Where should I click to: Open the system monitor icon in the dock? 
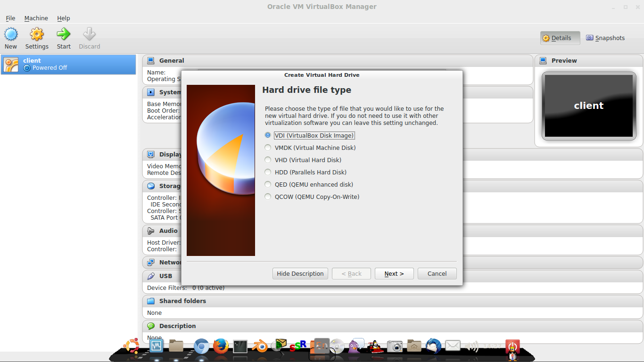coord(156,346)
